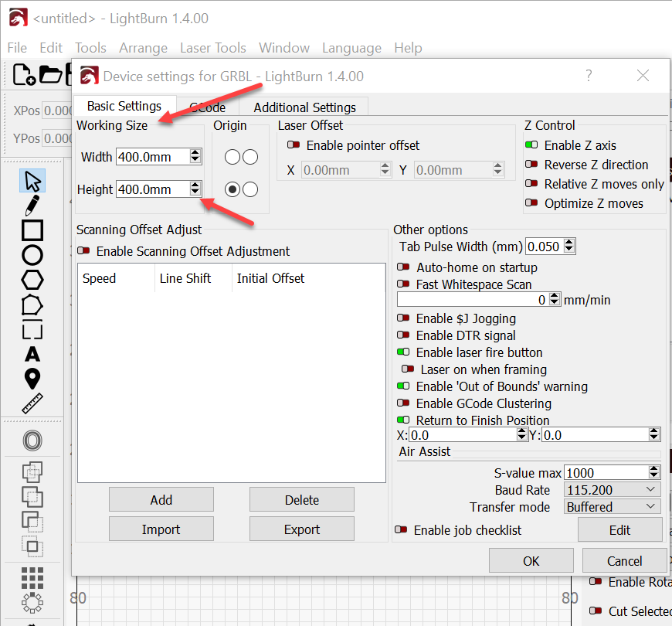Toggle Laser on when framing

408,369
